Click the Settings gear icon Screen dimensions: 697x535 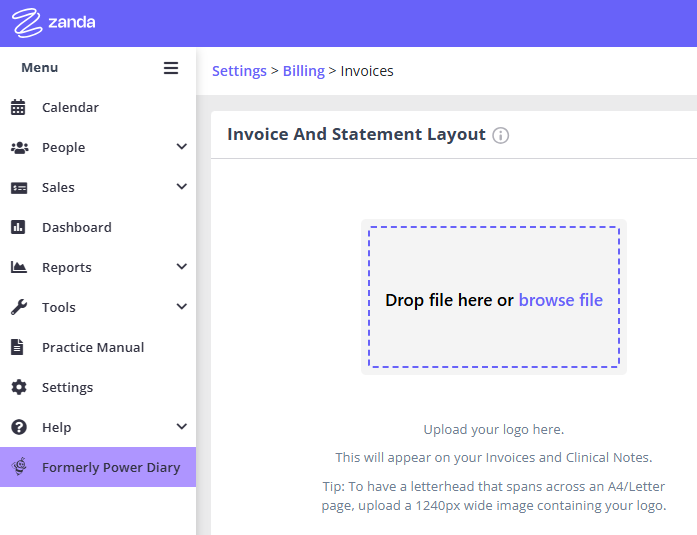[x=19, y=387]
